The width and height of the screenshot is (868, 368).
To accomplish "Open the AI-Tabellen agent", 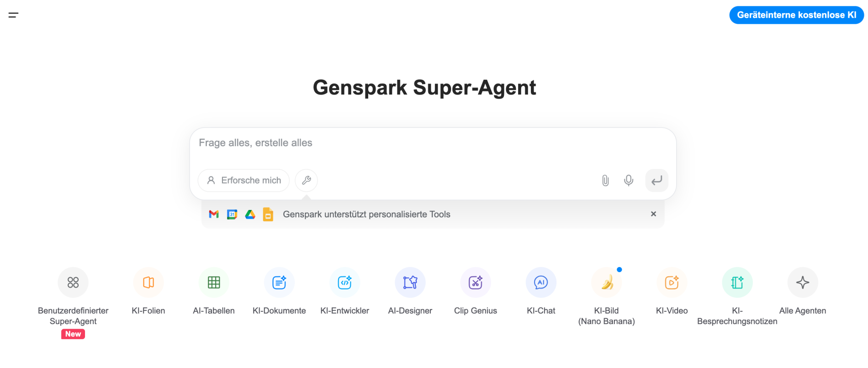I will [x=214, y=283].
